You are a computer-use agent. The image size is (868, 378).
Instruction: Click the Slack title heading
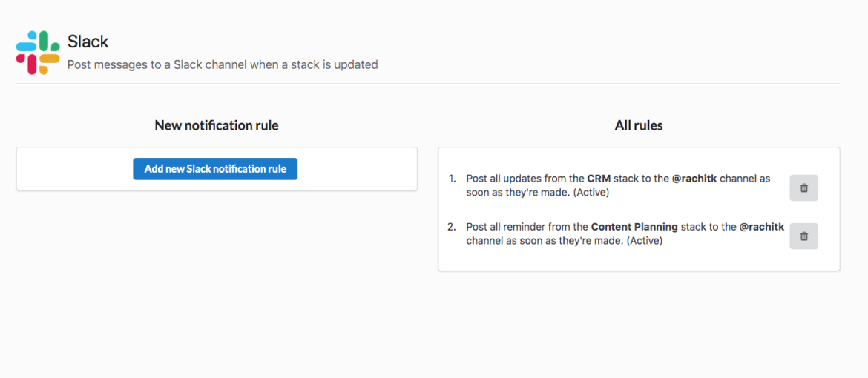pyautogui.click(x=88, y=41)
